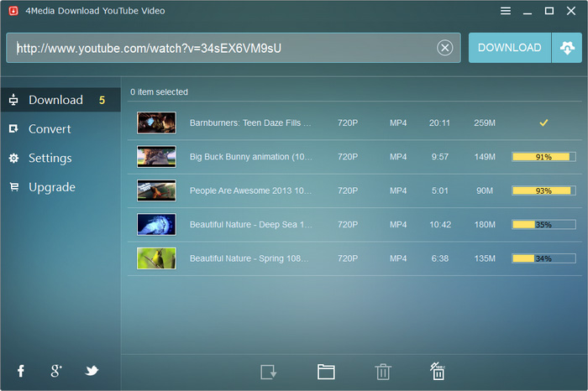Click the 0 item selected label

pyautogui.click(x=159, y=92)
